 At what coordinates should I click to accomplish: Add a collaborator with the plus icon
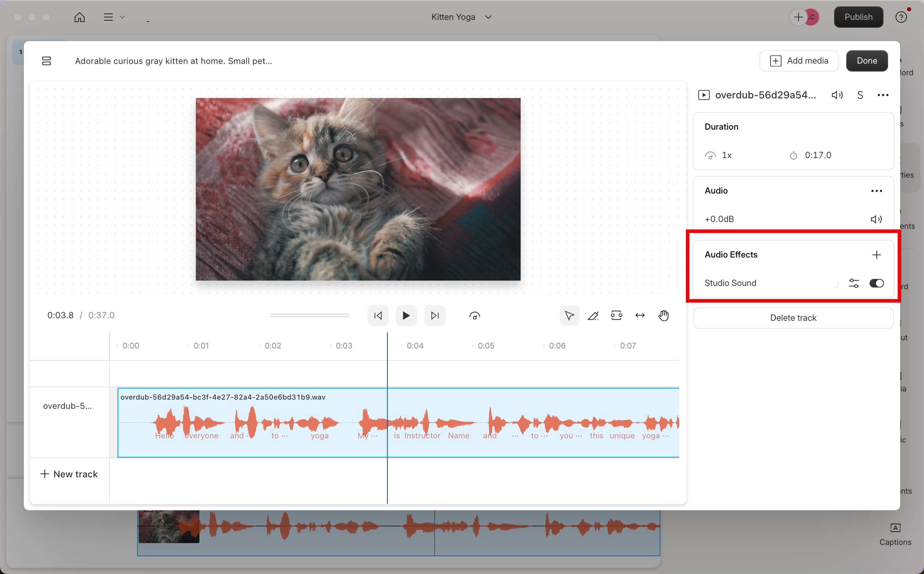pos(798,17)
